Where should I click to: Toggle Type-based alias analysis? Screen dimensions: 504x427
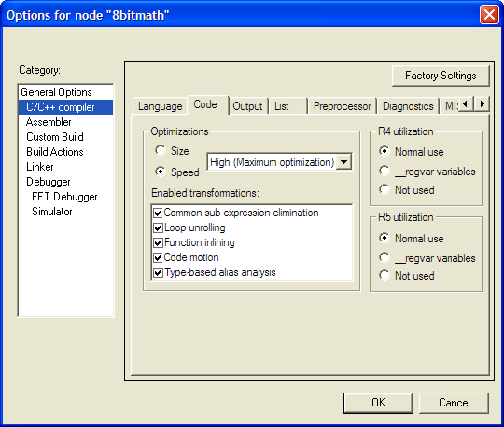tap(158, 272)
